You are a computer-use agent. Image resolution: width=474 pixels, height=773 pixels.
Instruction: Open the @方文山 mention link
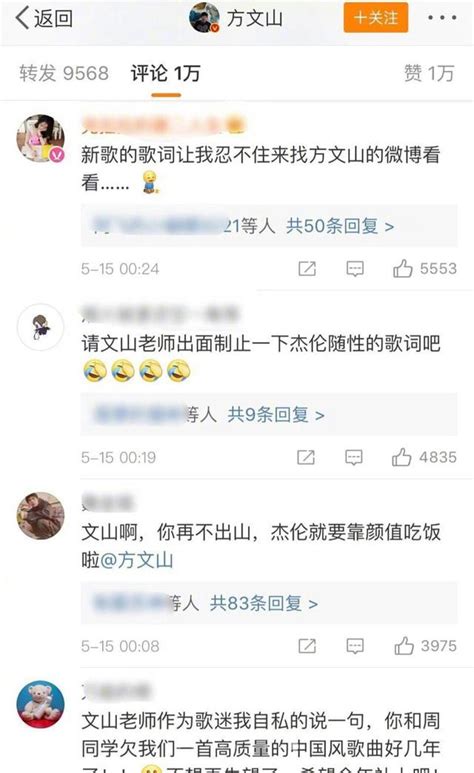pyautogui.click(x=137, y=561)
